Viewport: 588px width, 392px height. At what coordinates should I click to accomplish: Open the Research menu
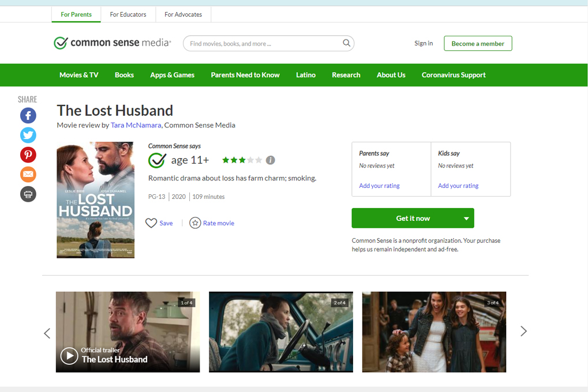(x=346, y=75)
